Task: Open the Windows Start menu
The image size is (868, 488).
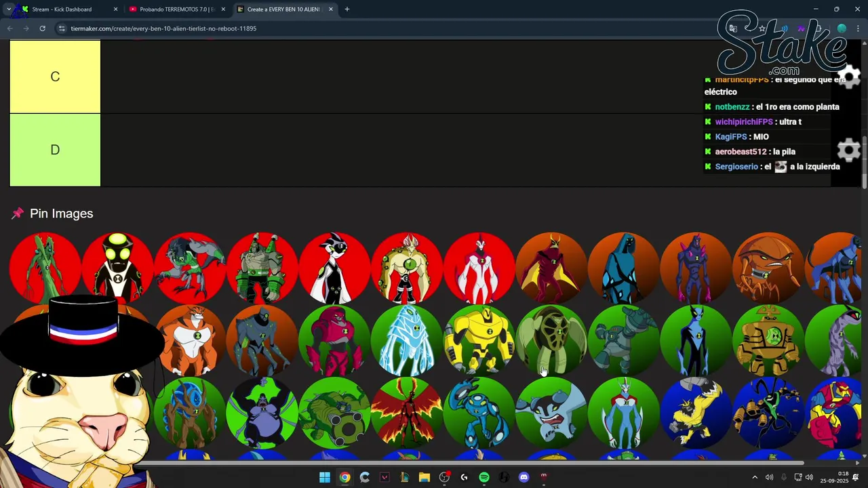Action: pos(325,477)
